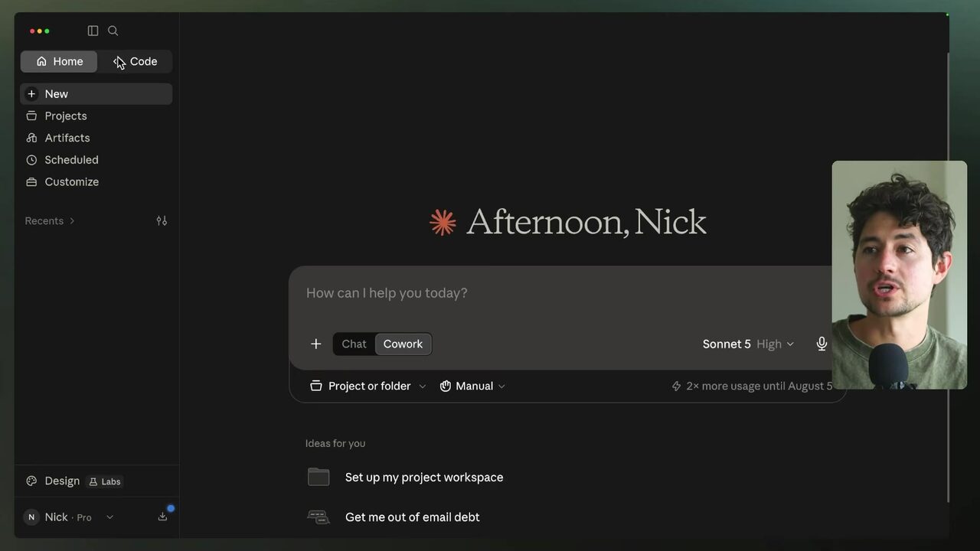Click the plus attachment icon in prompt box
This screenshot has height=551, width=980.
point(316,344)
